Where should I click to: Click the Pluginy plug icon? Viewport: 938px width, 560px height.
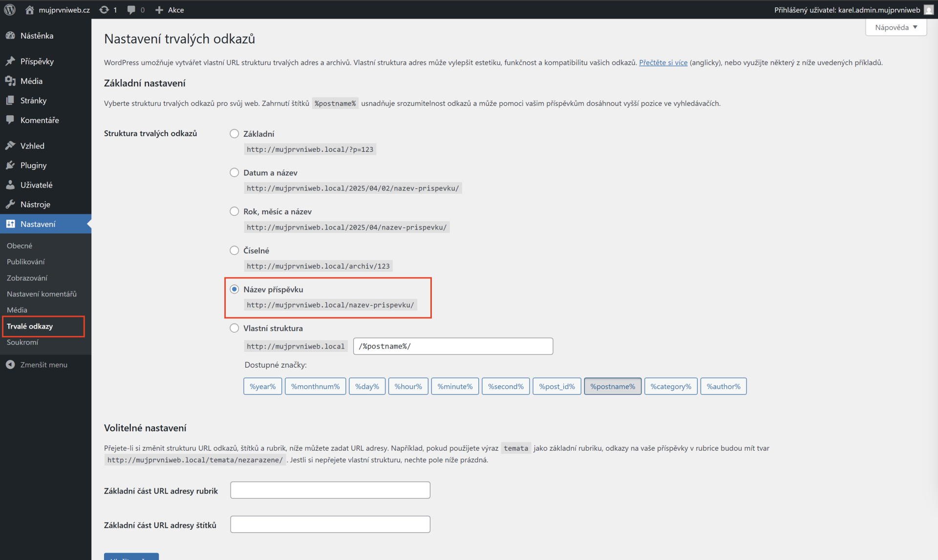pyautogui.click(x=10, y=166)
